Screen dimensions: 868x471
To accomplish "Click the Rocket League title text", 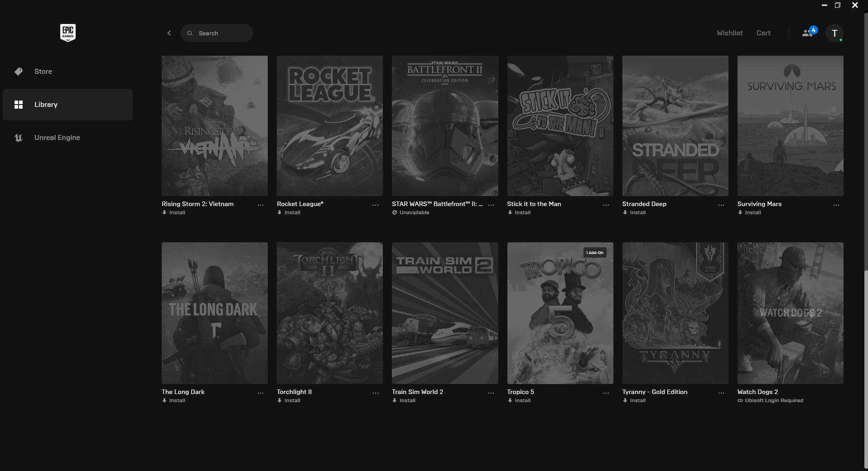I will click(300, 204).
